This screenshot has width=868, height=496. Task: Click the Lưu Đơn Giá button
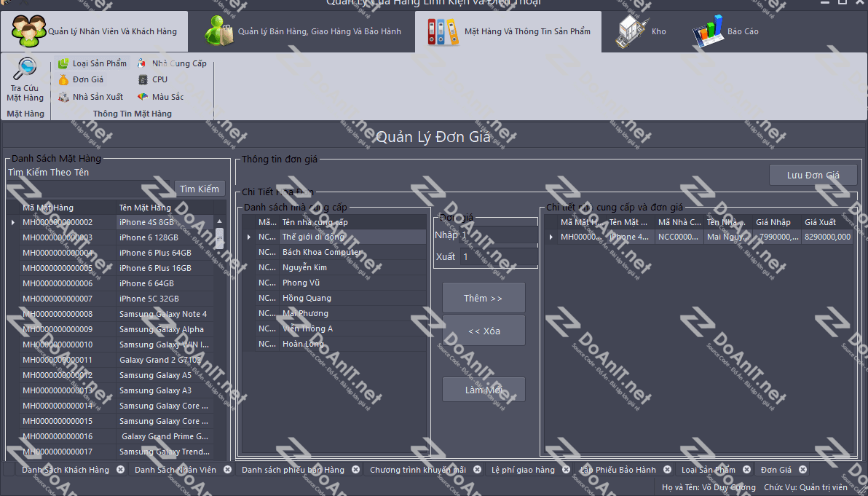[813, 175]
